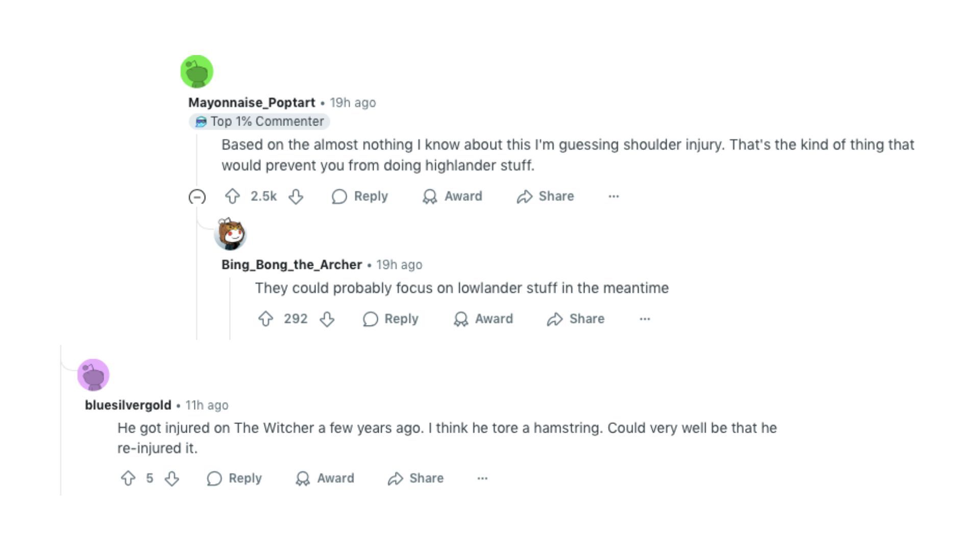Open Mayonnaise_Poptart's green avatar

(197, 71)
